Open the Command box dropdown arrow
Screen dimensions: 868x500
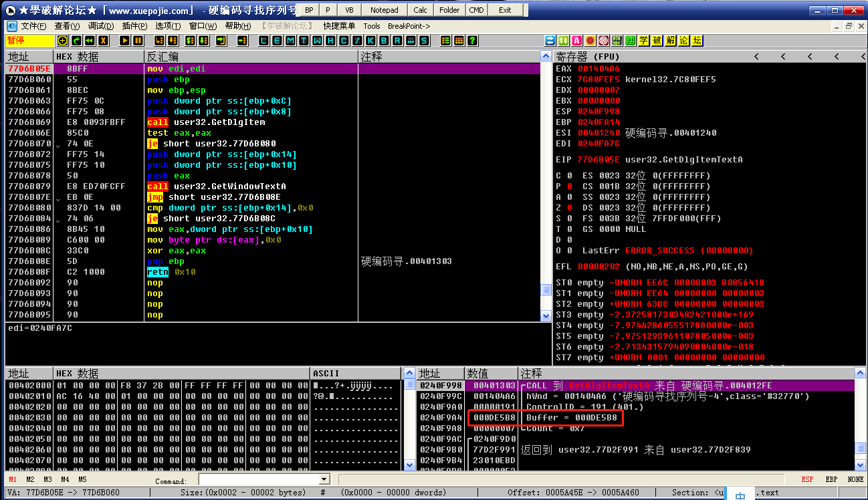[325, 479]
